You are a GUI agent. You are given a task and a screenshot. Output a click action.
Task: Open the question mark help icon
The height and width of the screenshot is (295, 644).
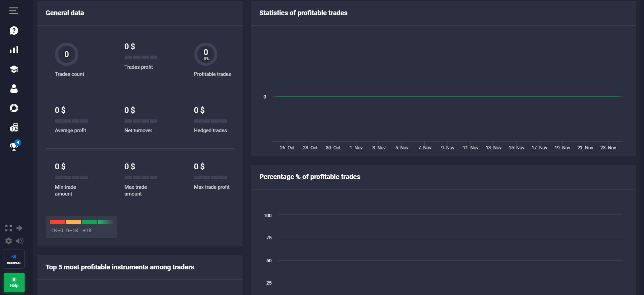(14, 31)
